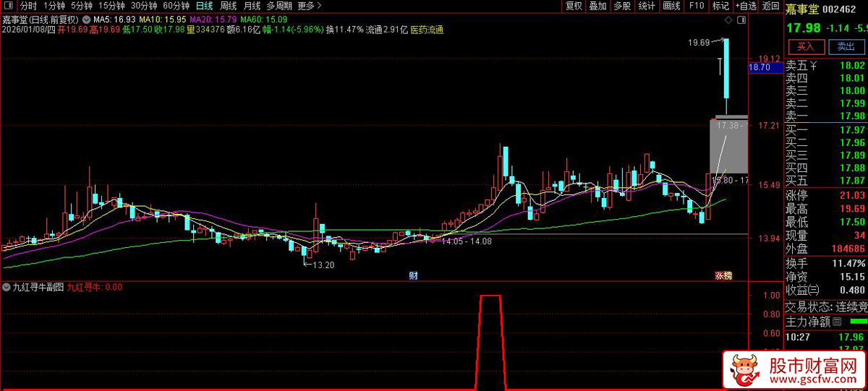Select the 5分钟 period tab
The width and height of the screenshot is (868, 391).
click(81, 6)
